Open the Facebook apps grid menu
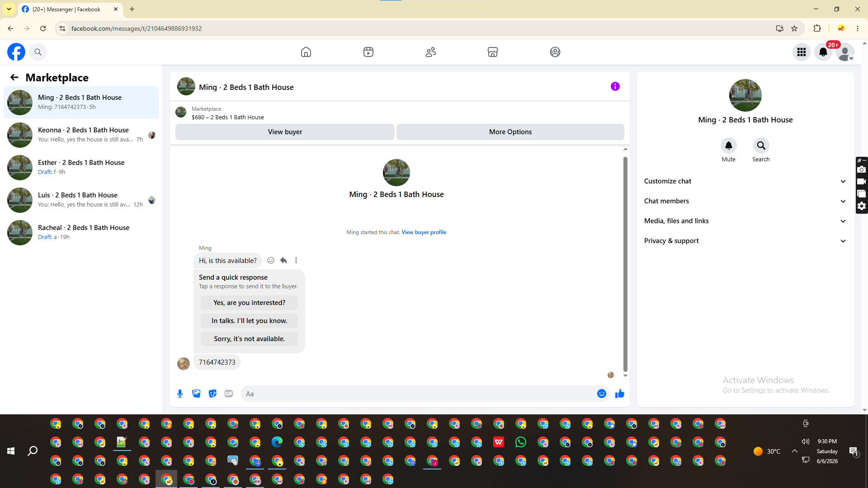This screenshot has height=488, width=868. coord(802,52)
